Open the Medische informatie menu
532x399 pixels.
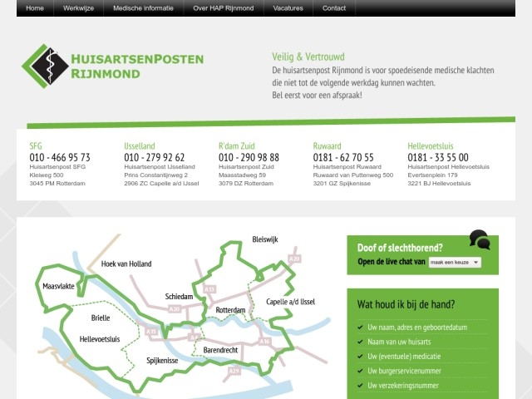point(143,7)
